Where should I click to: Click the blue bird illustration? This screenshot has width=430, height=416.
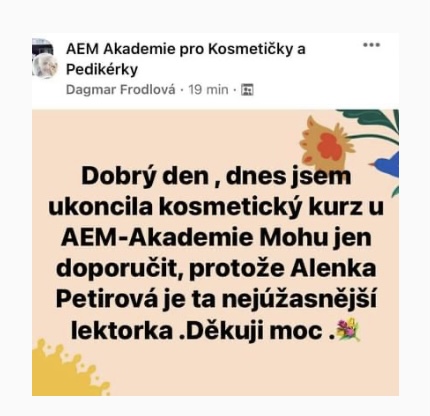point(385,165)
